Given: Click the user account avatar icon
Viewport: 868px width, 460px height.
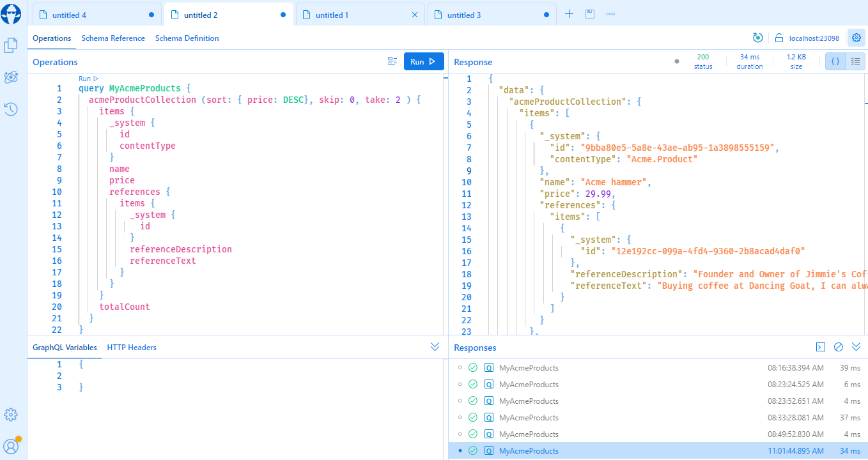Looking at the screenshot, I should (11, 446).
